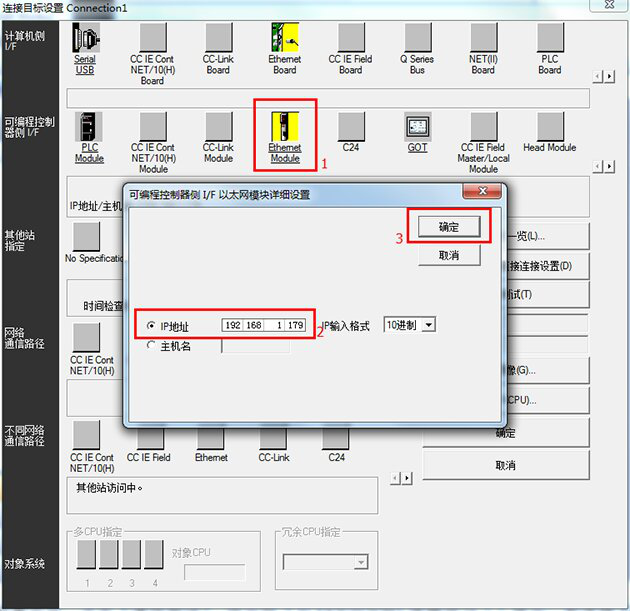Click the Ethernet Module icon
Viewport: 630px width, 611px height.
click(285, 126)
